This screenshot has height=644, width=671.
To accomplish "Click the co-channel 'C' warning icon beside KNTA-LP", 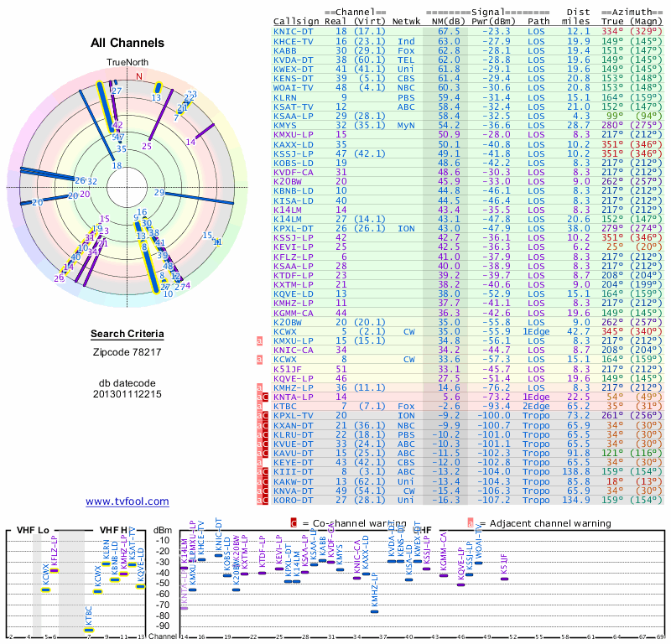I will (266, 396).
